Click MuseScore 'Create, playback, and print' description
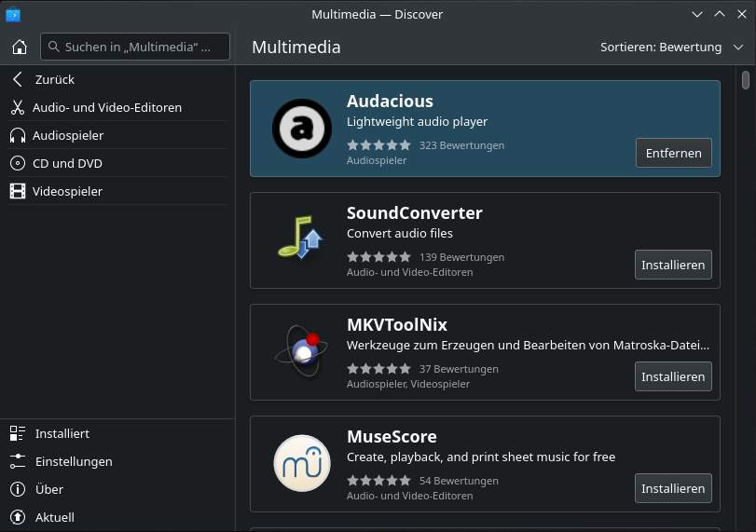This screenshot has width=756, height=532. click(x=481, y=457)
